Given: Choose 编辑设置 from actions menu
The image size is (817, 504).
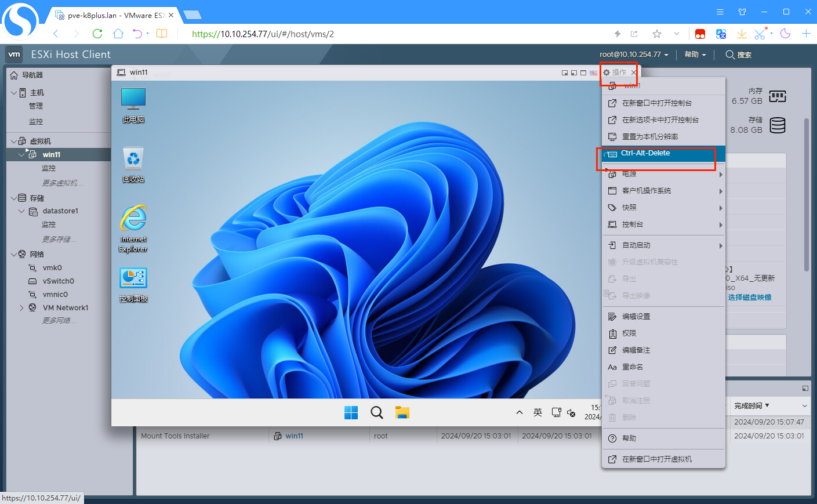Looking at the screenshot, I should pos(663,317).
